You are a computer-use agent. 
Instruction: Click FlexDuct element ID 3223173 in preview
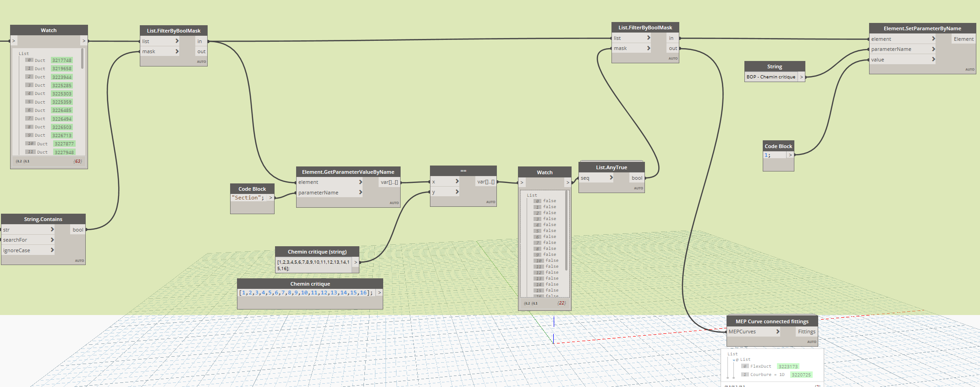(x=787, y=366)
